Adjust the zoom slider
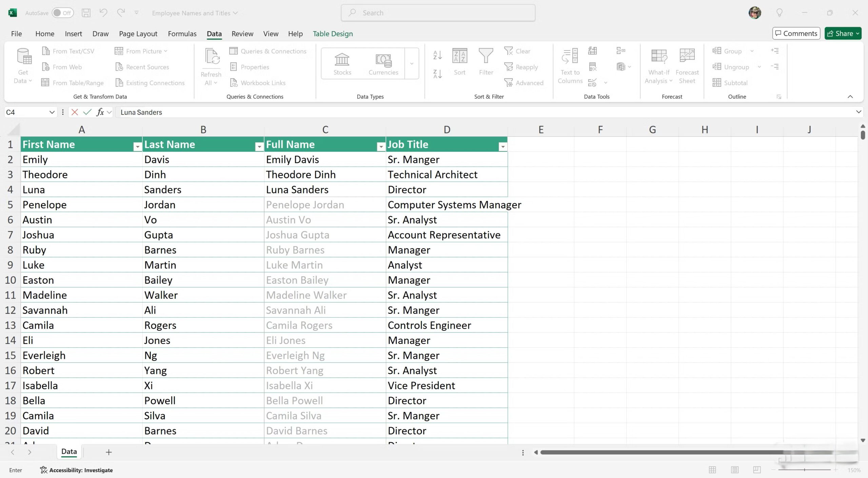 pyautogui.click(x=805, y=470)
